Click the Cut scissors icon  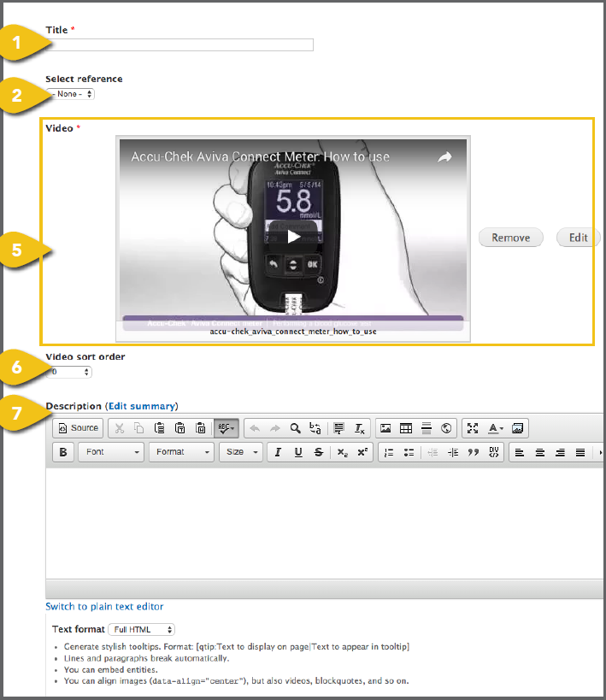tap(120, 428)
